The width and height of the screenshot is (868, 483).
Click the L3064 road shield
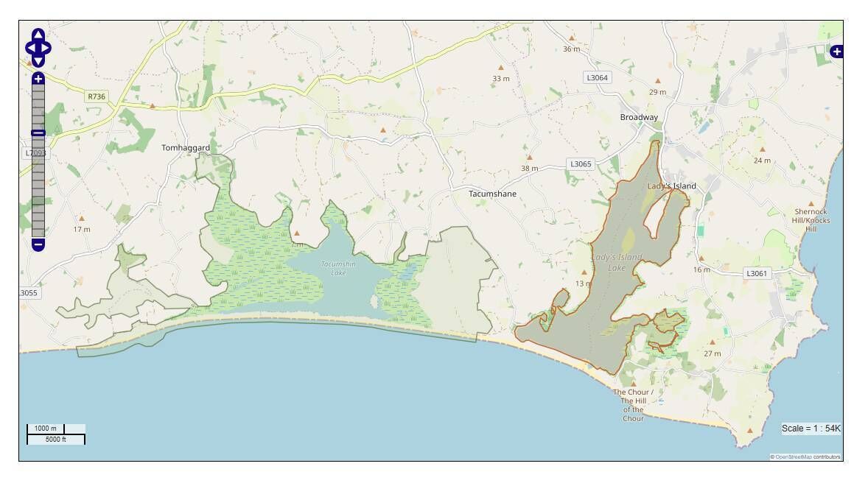click(x=598, y=77)
